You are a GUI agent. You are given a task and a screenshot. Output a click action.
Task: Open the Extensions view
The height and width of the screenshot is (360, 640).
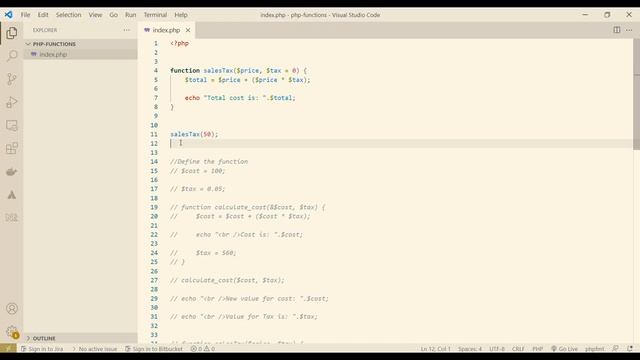tap(11, 148)
